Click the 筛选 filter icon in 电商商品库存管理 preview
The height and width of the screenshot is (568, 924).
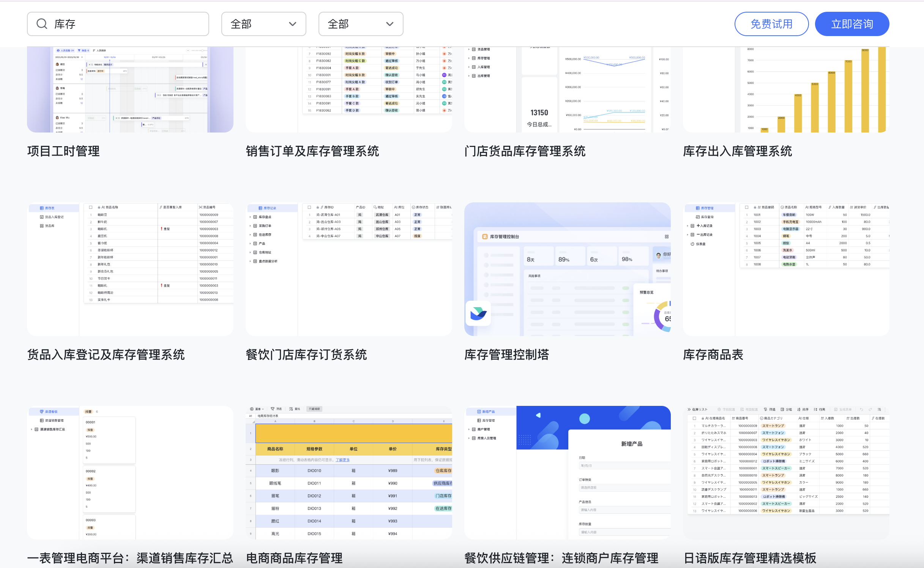(273, 409)
